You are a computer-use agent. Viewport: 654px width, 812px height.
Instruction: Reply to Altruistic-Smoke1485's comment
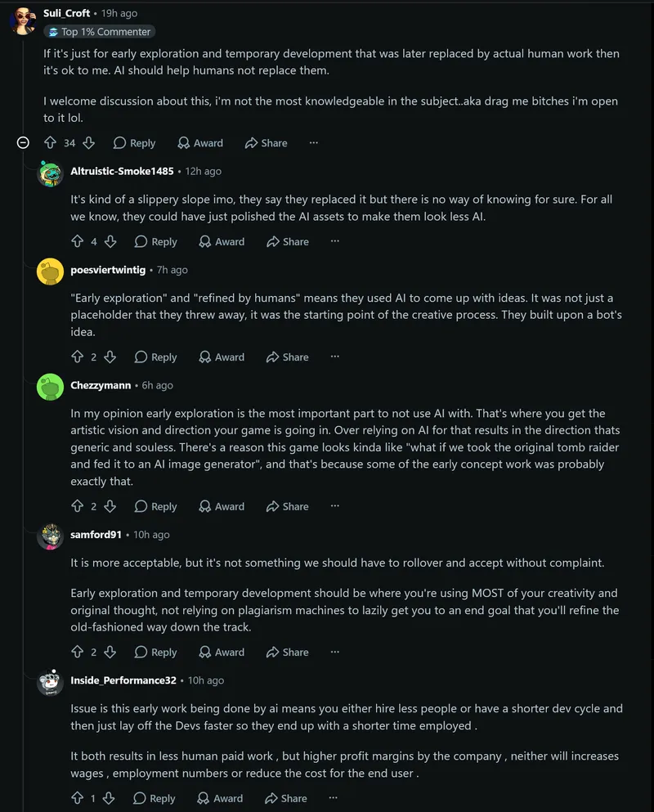(156, 241)
